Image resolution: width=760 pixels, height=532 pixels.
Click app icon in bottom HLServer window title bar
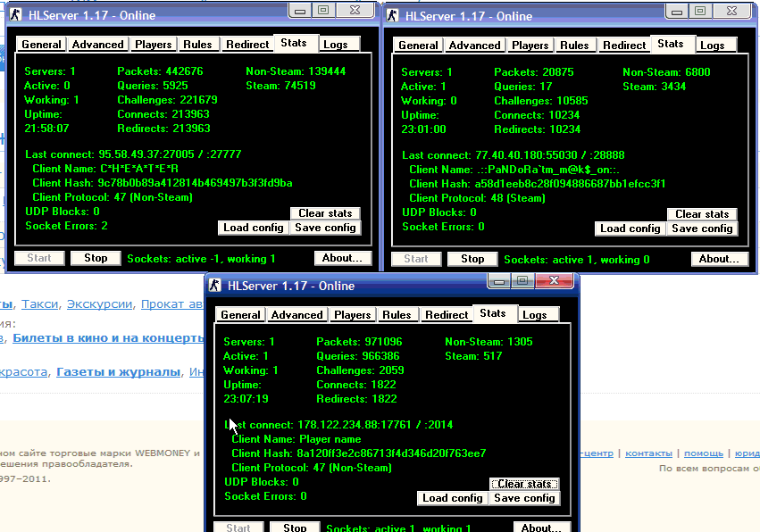215,285
